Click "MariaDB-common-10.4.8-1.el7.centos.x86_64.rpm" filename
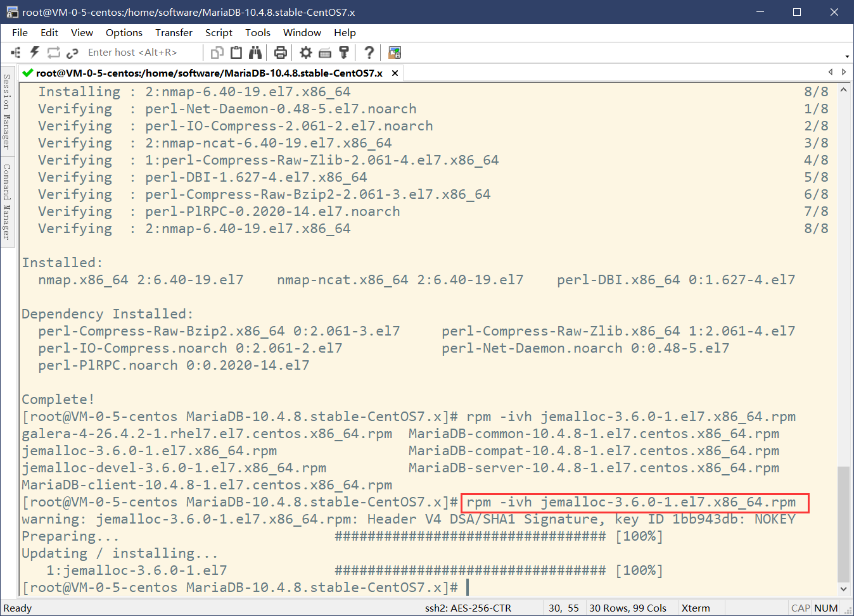The image size is (854, 616). (594, 434)
